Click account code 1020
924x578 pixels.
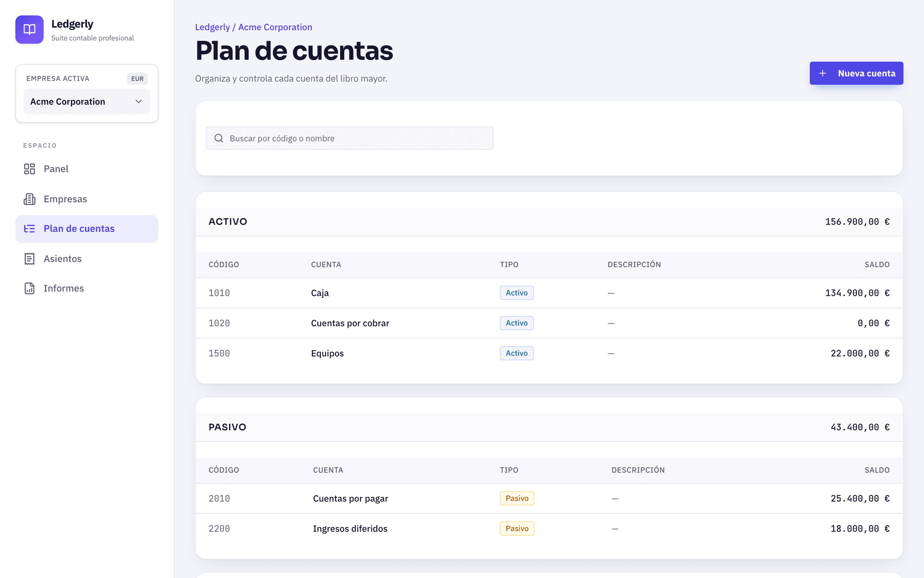pos(219,323)
